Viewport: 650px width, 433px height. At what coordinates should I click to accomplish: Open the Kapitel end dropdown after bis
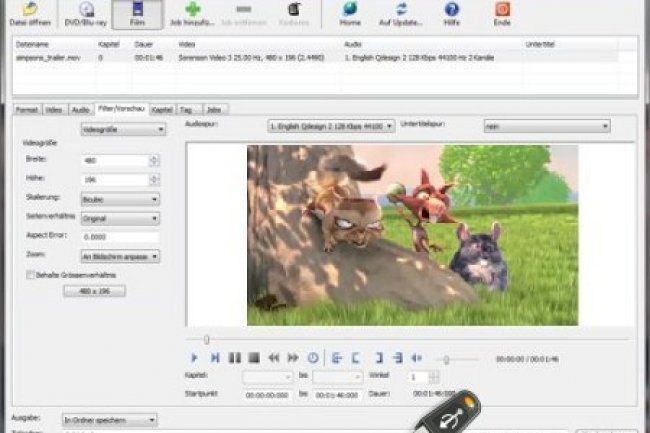click(338, 377)
